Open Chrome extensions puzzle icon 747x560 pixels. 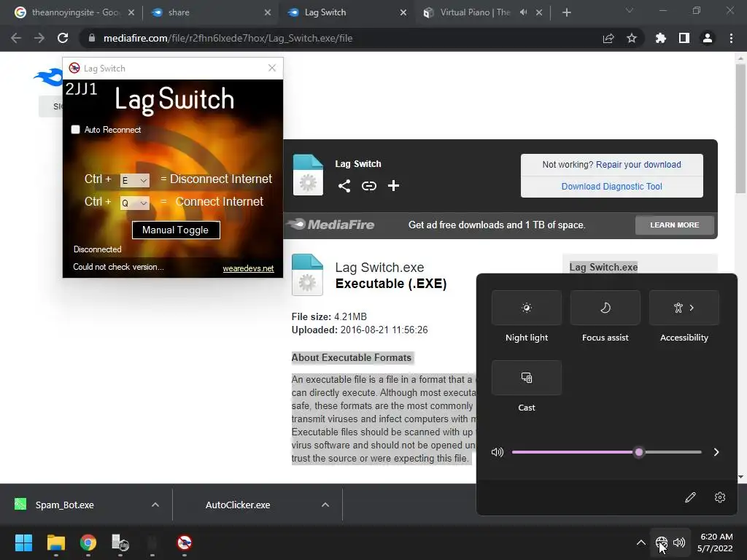pos(660,38)
